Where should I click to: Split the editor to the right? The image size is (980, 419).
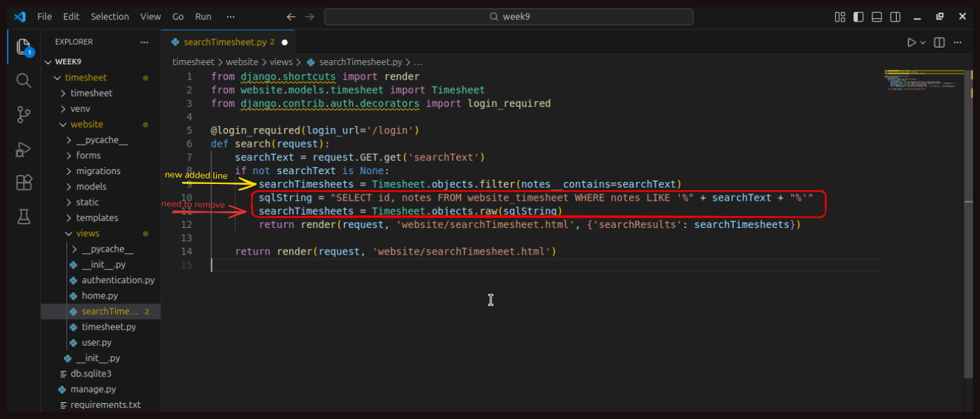pos(939,43)
